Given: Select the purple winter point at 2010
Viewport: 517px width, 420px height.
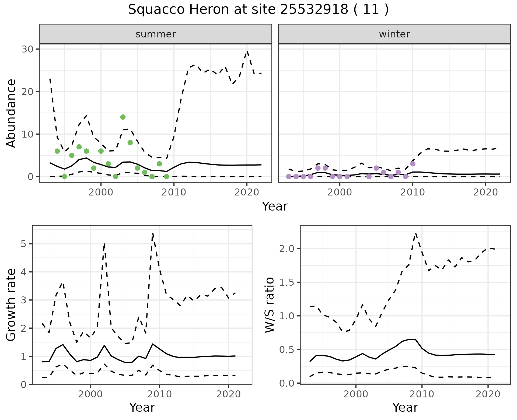Looking at the screenshot, I should point(413,164).
